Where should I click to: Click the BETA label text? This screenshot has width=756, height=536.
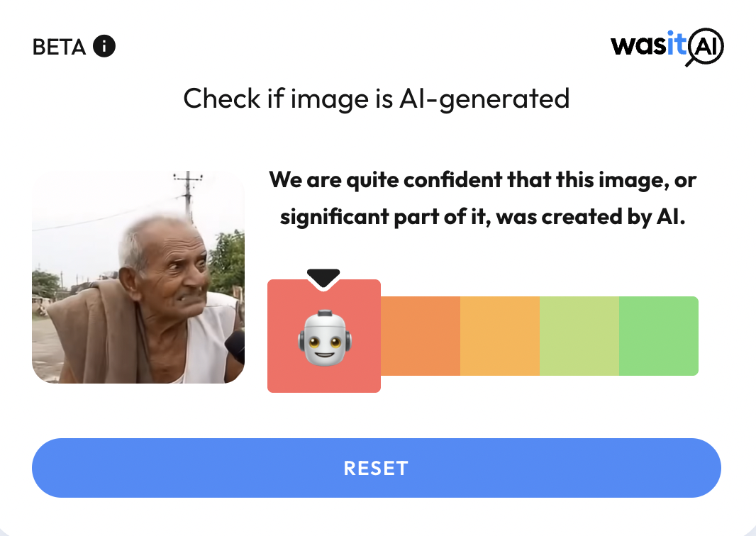(x=60, y=48)
